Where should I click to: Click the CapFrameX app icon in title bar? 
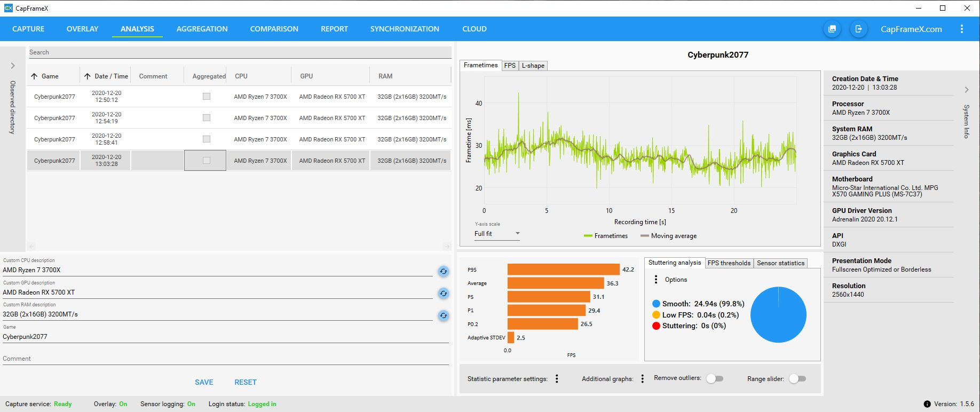pyautogui.click(x=8, y=8)
